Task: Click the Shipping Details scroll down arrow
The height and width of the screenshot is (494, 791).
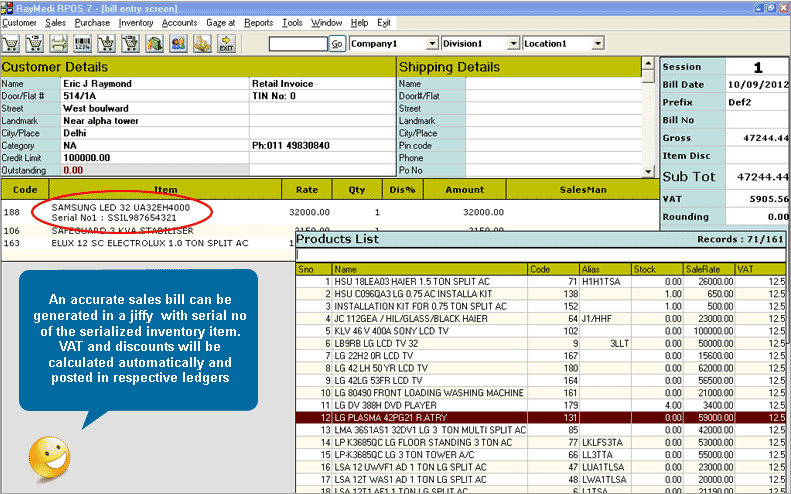Action: [x=649, y=172]
